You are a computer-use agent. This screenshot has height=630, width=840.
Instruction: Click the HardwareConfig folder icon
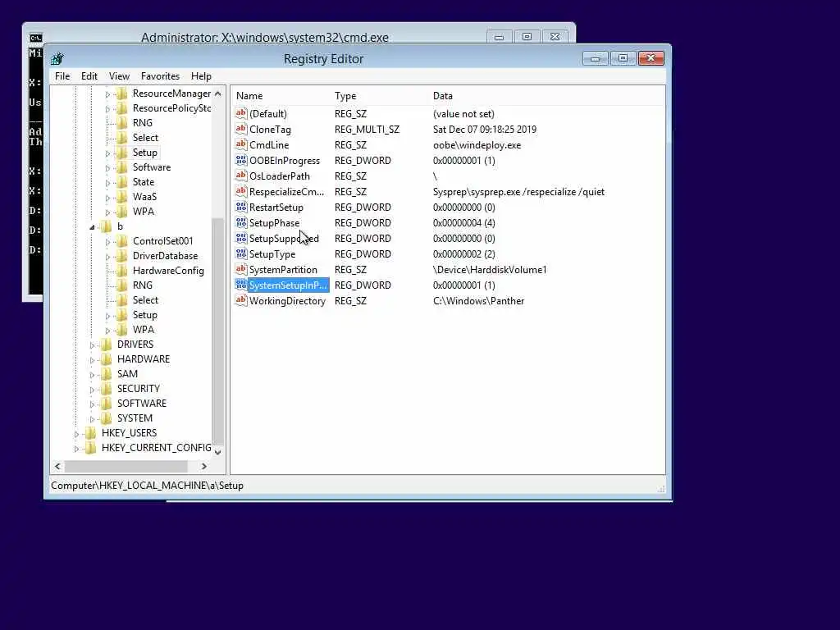(122, 271)
